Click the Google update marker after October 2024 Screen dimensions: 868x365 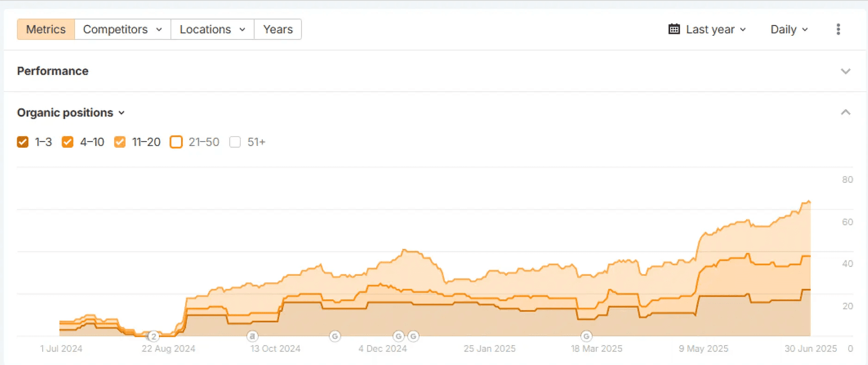pyautogui.click(x=335, y=336)
